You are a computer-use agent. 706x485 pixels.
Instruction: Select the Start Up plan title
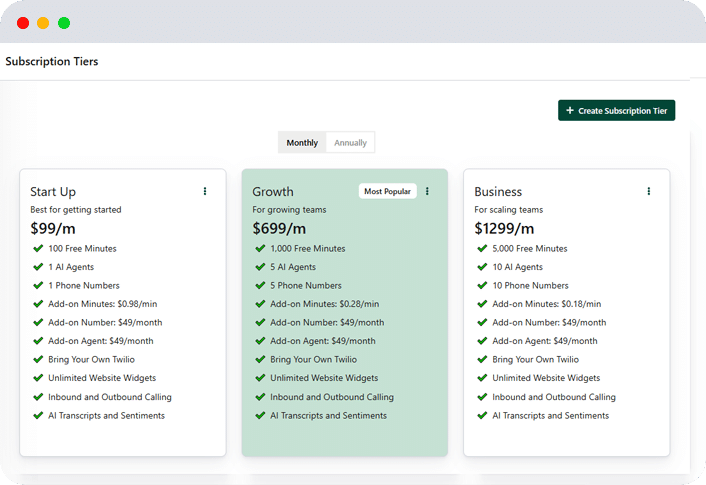53,192
